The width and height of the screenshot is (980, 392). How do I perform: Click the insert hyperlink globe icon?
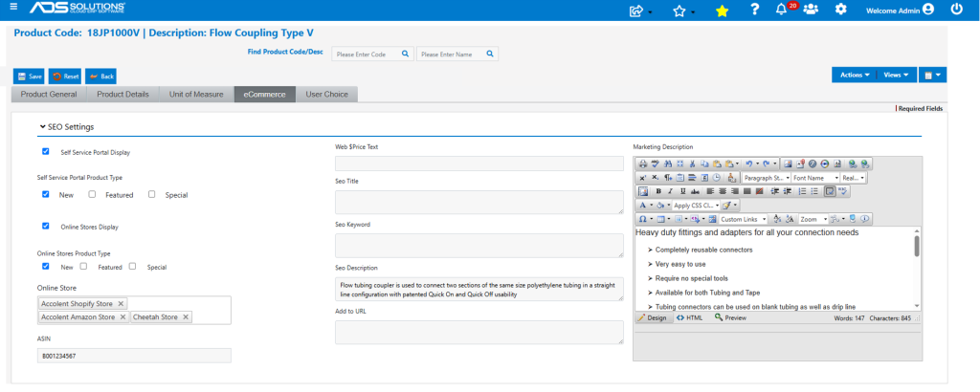(854, 163)
